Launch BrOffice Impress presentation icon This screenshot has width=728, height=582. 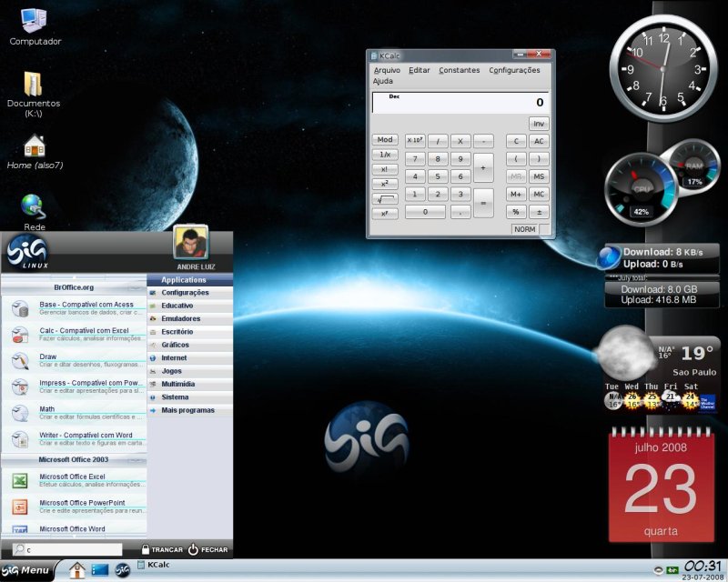[20, 386]
